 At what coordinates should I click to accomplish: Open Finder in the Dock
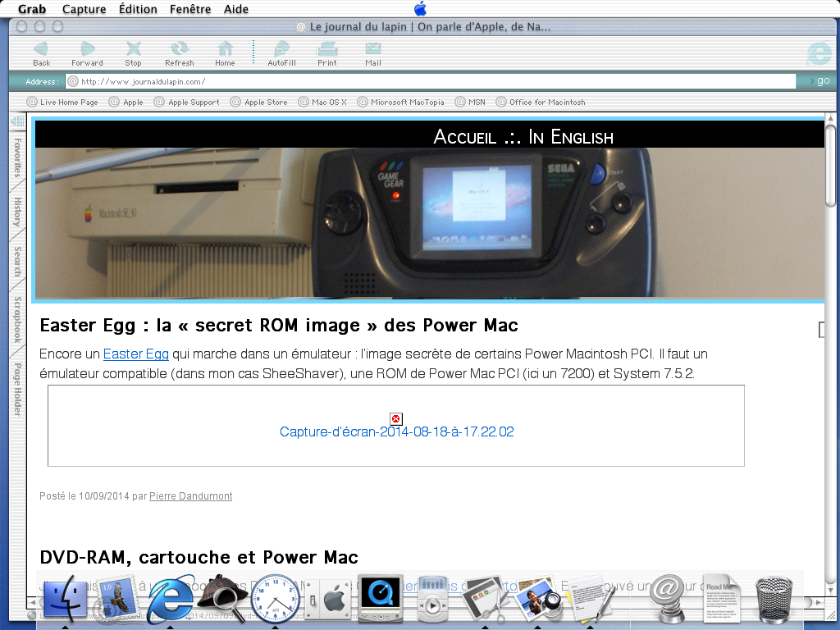coord(65,598)
